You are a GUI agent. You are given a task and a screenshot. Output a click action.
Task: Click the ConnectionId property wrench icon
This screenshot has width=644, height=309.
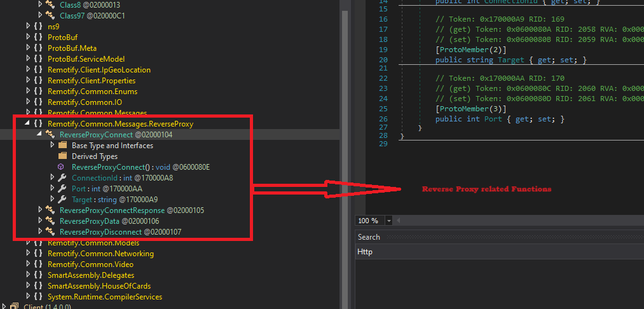62,177
